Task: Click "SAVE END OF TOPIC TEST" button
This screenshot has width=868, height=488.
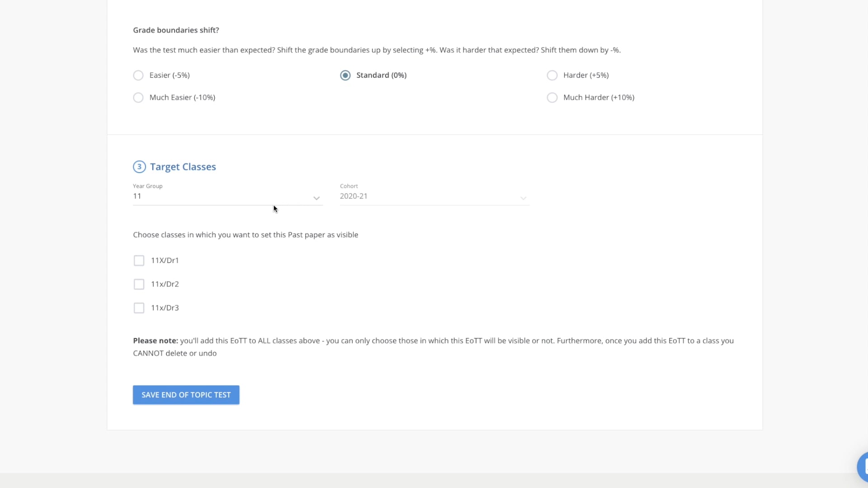Action: (x=186, y=394)
